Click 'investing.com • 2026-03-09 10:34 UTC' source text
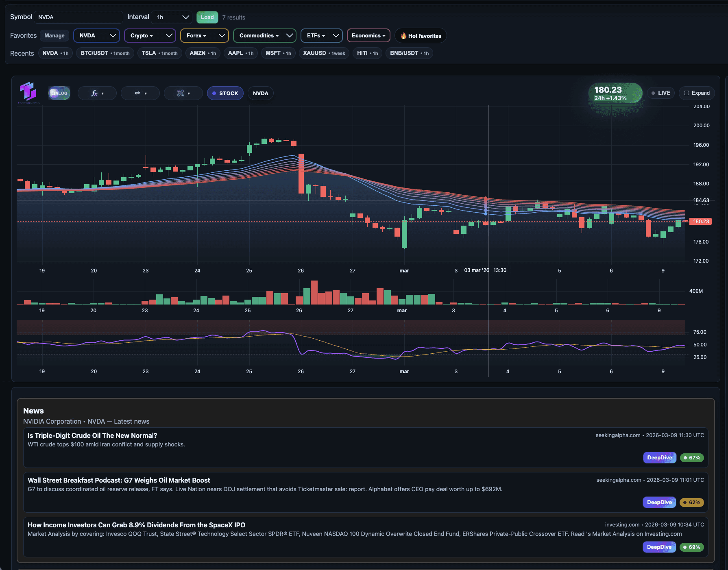The image size is (728, 570). (654, 524)
